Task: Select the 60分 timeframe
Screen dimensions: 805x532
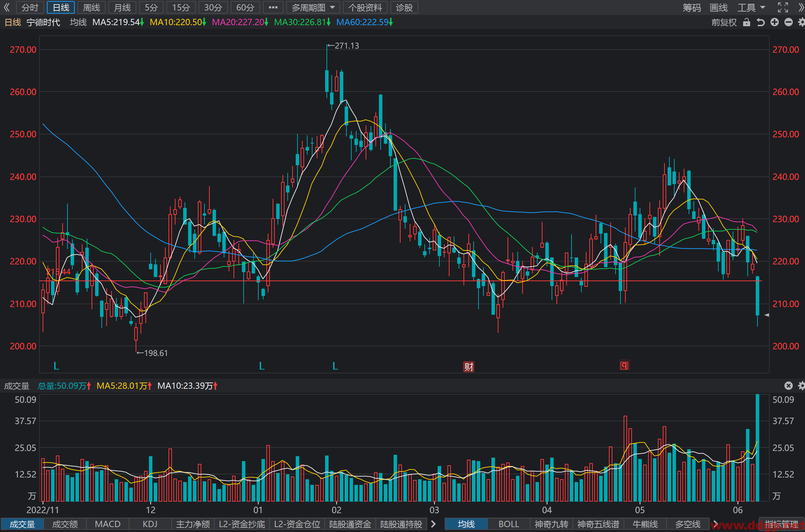Action: point(245,7)
